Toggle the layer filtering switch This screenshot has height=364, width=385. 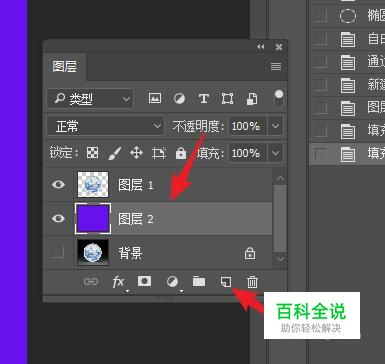pos(279,98)
